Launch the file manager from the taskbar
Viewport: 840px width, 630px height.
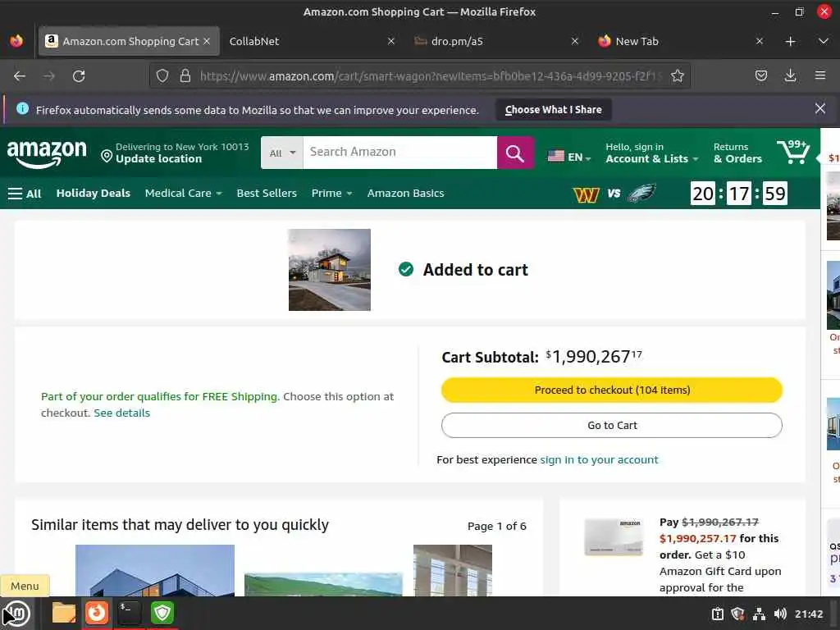click(64, 613)
